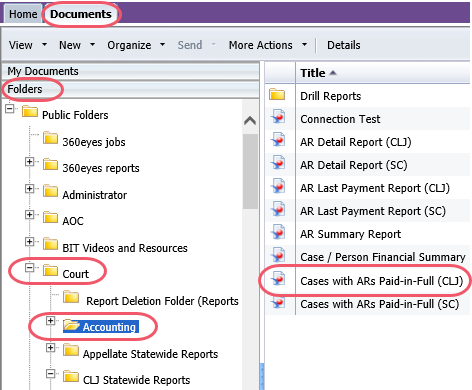The height and width of the screenshot is (390, 472).
Task: Sort the list by the Title column
Action: click(x=318, y=73)
